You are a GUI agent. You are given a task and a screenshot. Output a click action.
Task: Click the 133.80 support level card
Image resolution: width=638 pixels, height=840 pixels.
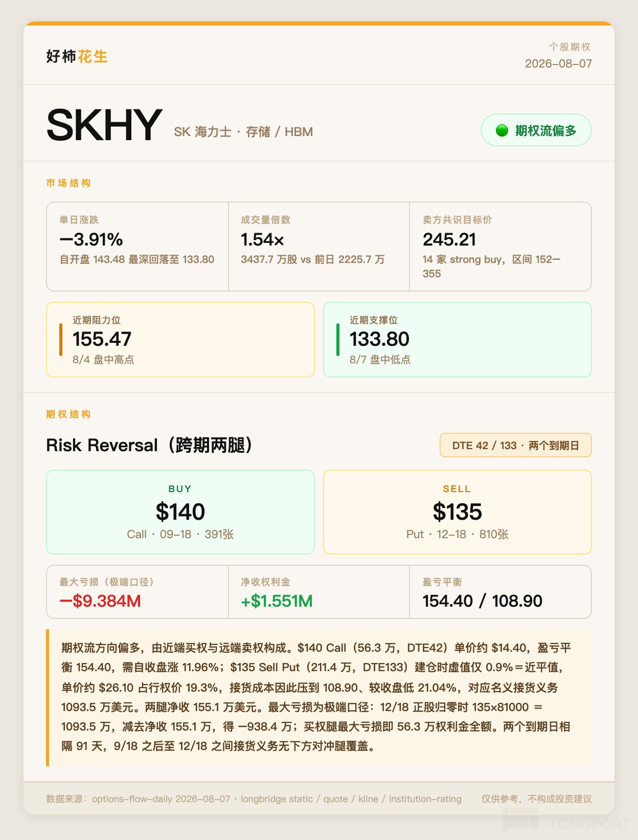pos(458,340)
